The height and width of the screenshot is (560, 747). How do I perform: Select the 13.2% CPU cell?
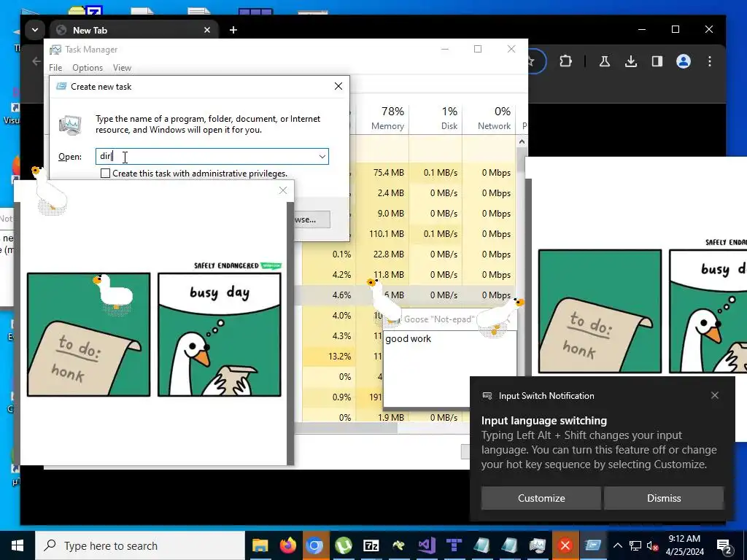[329, 356]
